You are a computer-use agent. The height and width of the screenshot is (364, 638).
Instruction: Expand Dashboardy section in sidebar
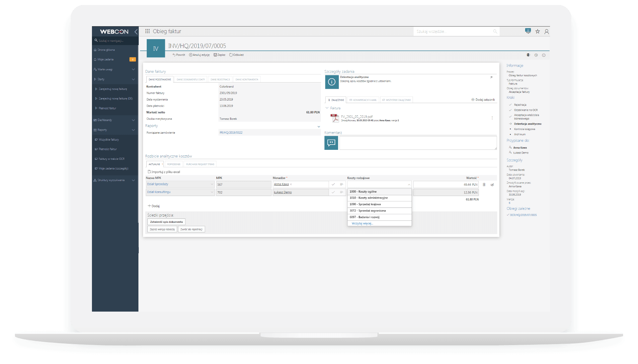click(x=133, y=120)
